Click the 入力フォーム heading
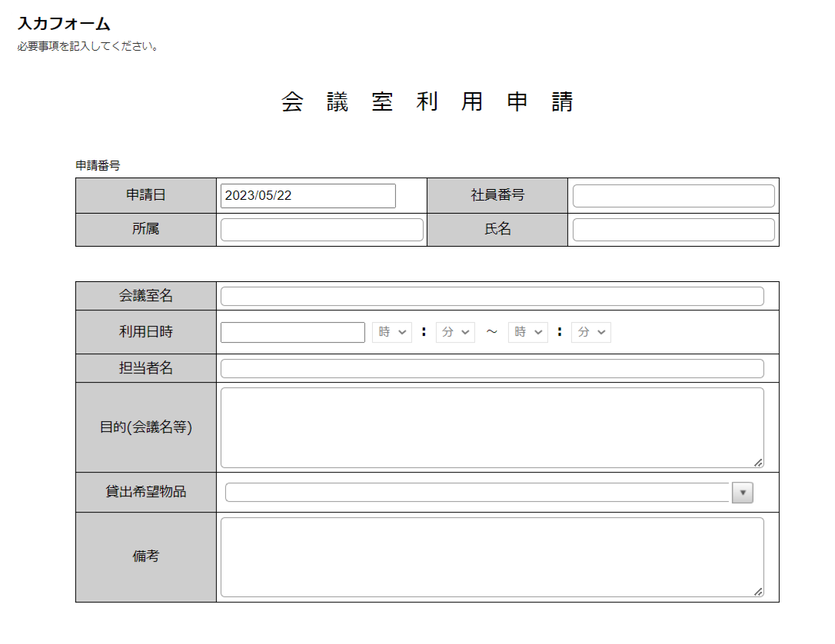This screenshot has height=644, width=835. (64, 24)
